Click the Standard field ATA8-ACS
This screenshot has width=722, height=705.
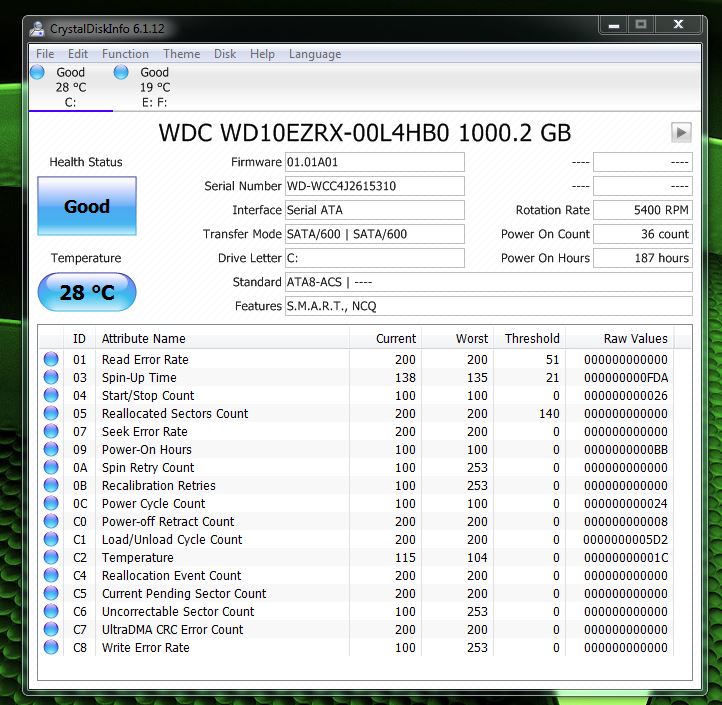(x=489, y=282)
